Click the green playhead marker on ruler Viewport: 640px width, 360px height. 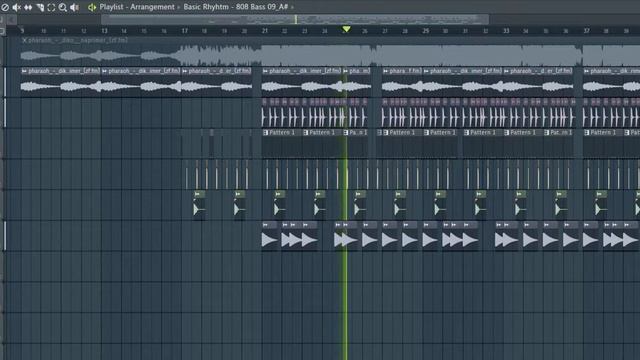pyautogui.click(x=346, y=29)
